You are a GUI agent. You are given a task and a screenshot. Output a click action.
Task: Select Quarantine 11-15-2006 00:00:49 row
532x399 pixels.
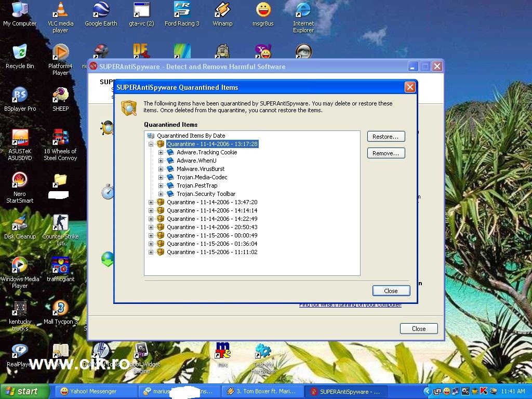212,235
